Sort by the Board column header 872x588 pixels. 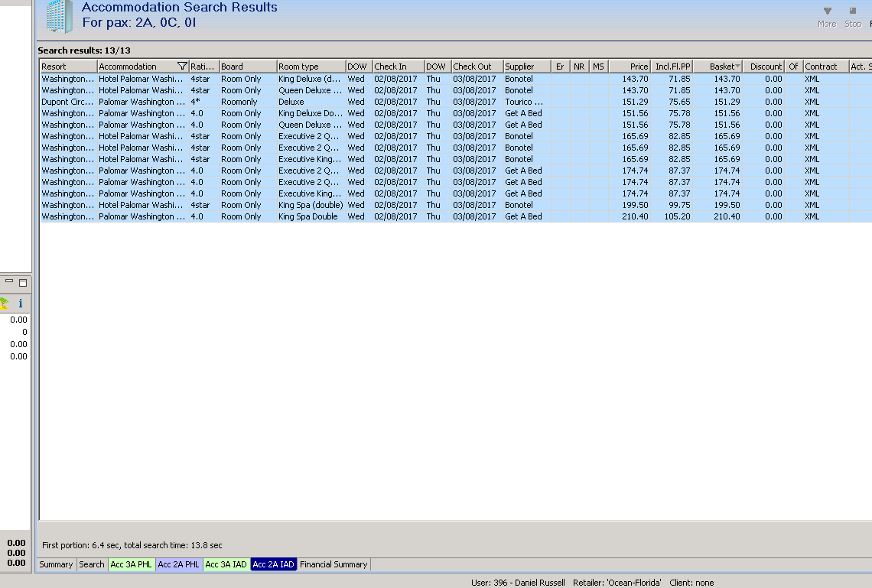pos(248,66)
